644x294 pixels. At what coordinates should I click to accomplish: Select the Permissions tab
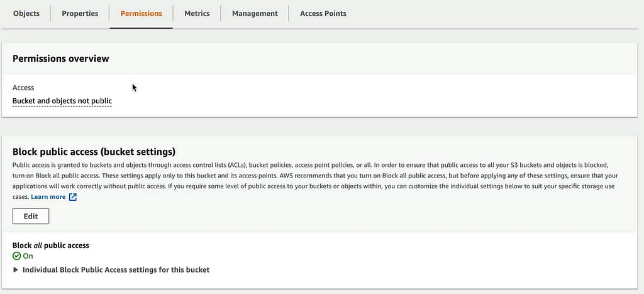(142, 14)
